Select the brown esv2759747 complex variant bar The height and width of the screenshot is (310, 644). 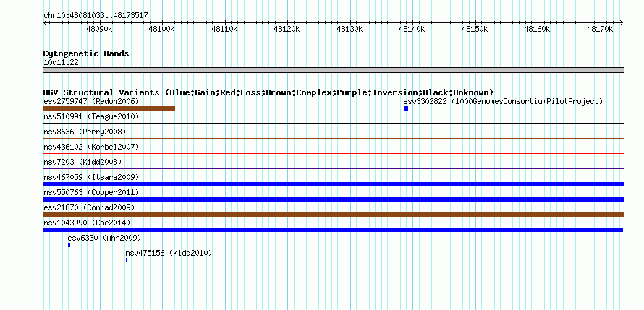tap(109, 108)
